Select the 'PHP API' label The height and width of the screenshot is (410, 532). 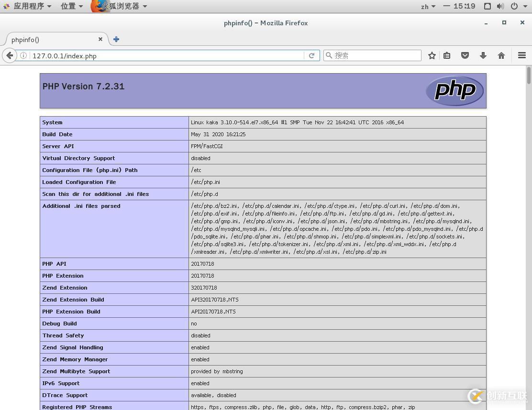click(54, 264)
